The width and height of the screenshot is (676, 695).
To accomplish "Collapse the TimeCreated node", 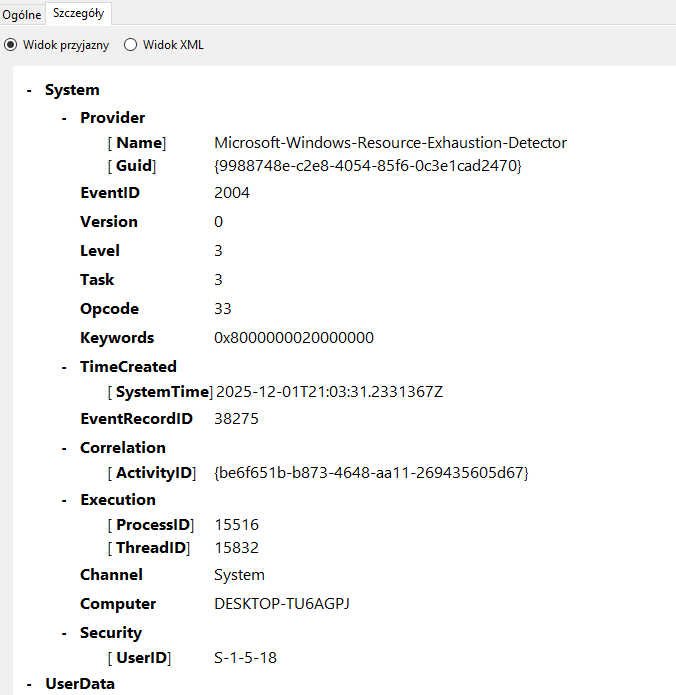I will tap(65, 367).
